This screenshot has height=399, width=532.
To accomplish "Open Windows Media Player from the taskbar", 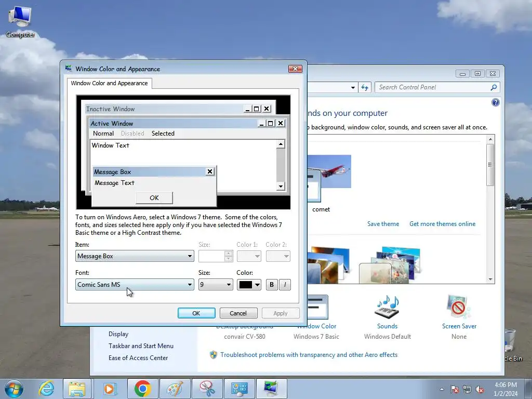I will coord(110,389).
